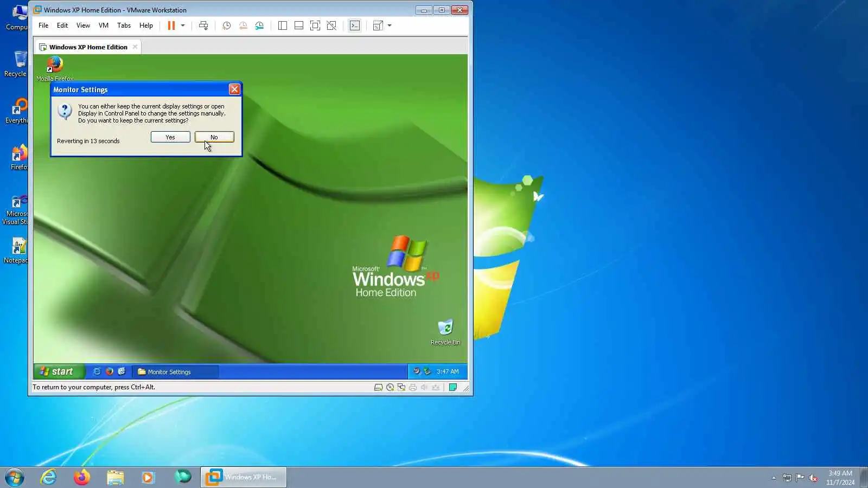The image size is (868, 488).
Task: Close the Windows XP Home Edition tab
Action: click(x=135, y=47)
